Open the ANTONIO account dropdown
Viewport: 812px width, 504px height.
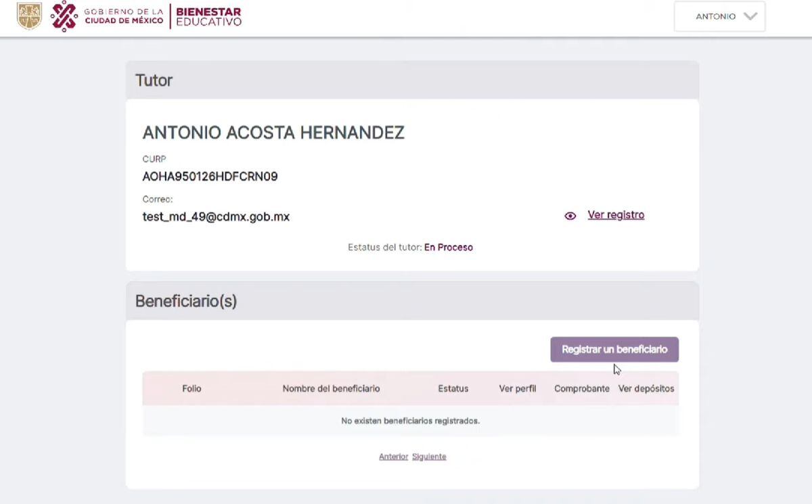tap(719, 16)
